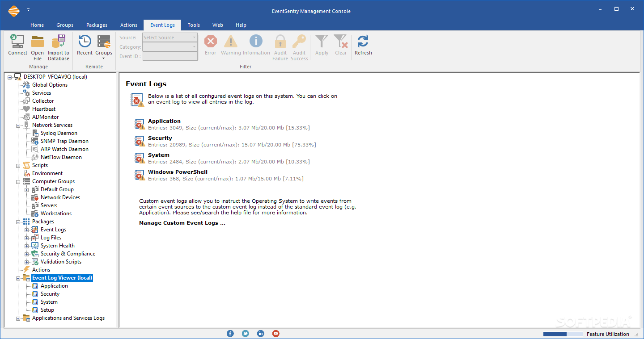The image size is (644, 339).
Task: Open the System event log link
Action: point(159,155)
